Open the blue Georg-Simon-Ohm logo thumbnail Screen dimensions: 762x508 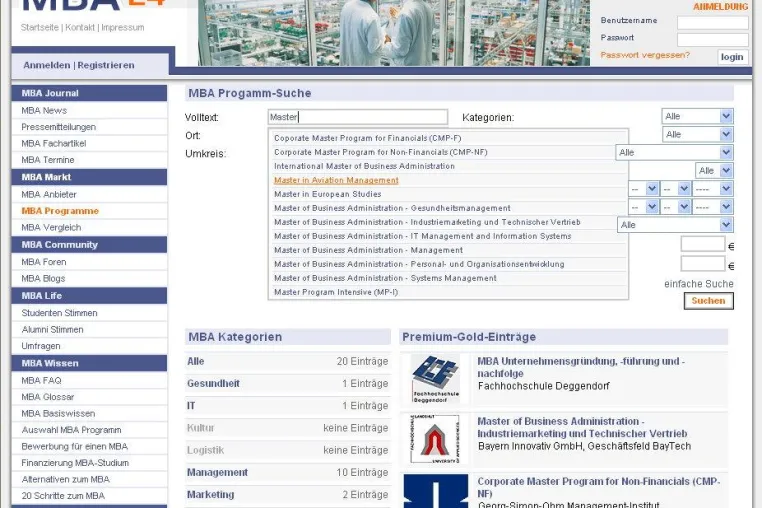435,491
